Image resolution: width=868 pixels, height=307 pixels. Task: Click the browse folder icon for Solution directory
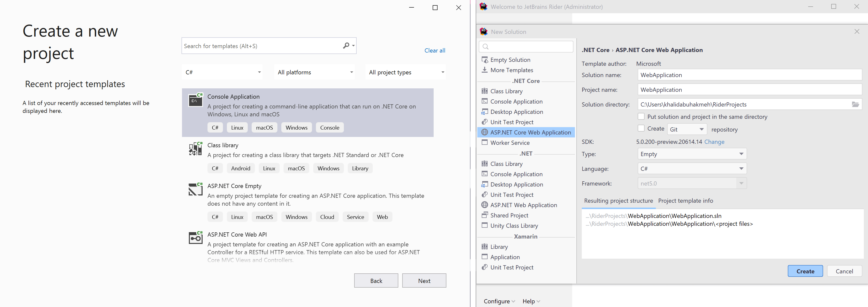coord(855,105)
